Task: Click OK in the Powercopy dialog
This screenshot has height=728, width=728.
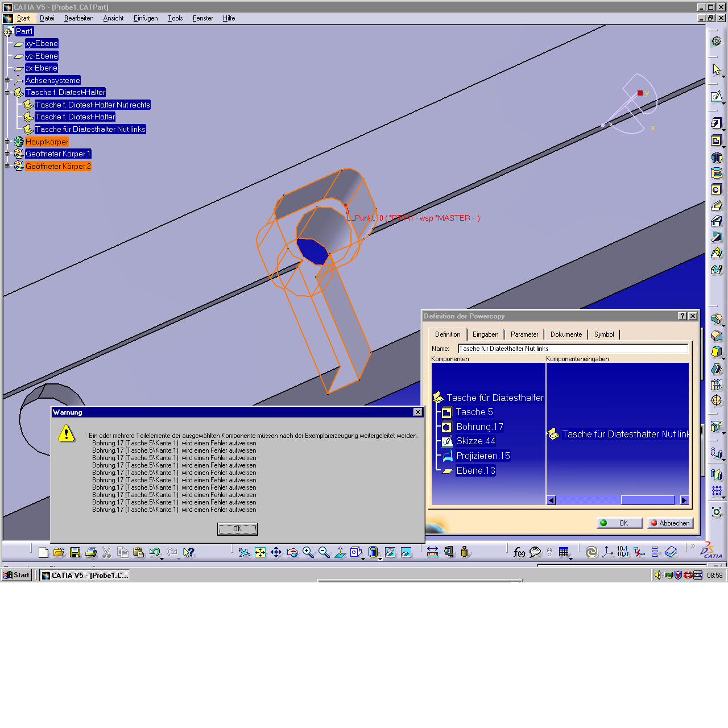Action: pyautogui.click(x=620, y=523)
